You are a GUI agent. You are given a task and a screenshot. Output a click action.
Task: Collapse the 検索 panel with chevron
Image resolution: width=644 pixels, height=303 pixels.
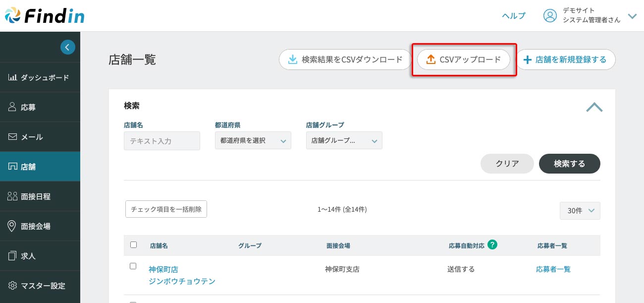594,107
